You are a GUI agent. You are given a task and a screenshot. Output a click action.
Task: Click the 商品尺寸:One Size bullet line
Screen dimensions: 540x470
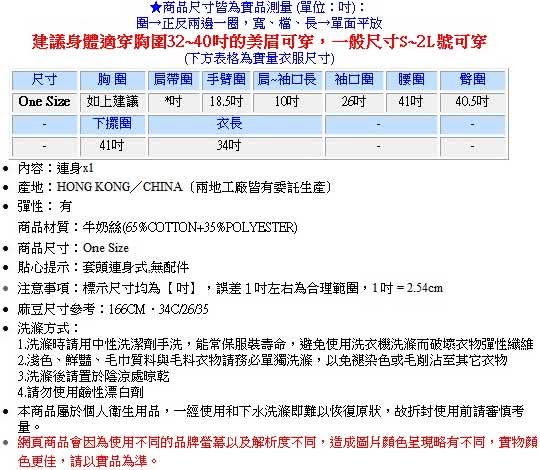point(73,248)
